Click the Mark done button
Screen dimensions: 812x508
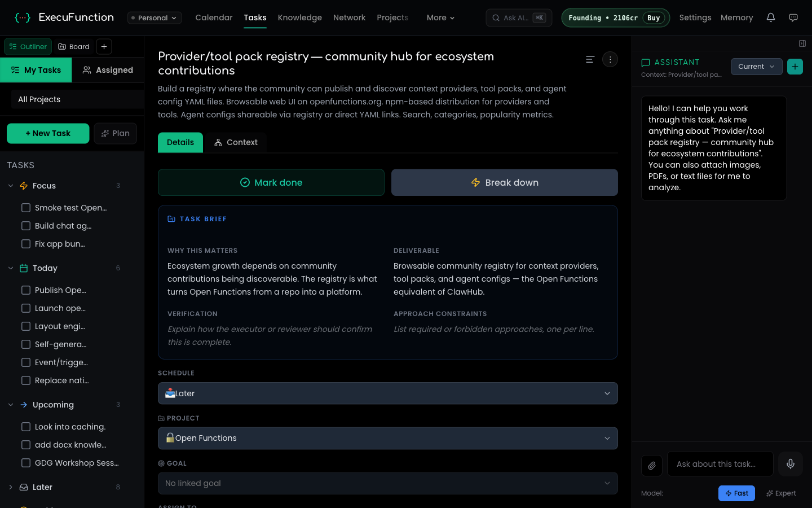click(271, 182)
